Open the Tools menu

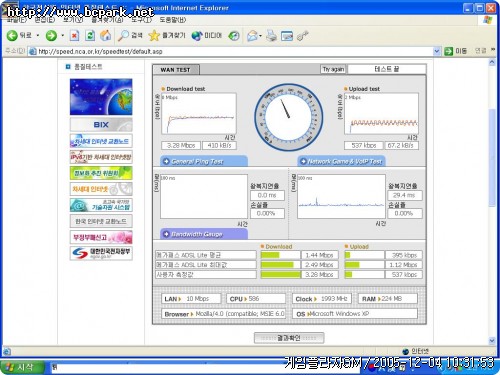(x=141, y=20)
